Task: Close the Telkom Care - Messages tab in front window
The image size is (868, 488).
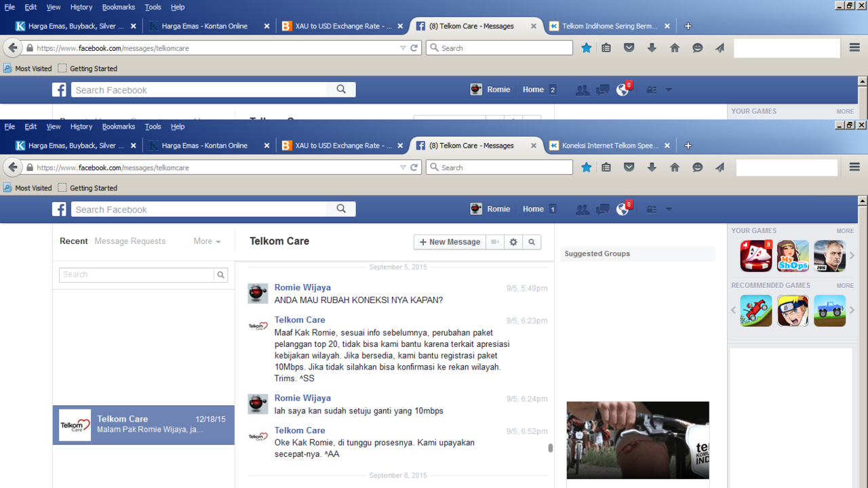Action: click(534, 146)
